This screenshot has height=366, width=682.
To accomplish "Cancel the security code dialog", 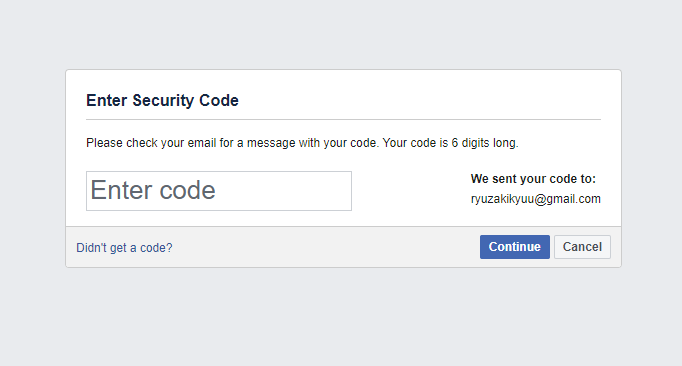I will coord(582,247).
